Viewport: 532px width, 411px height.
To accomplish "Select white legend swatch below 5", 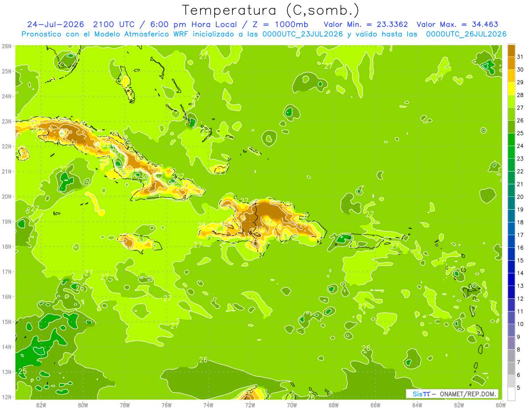I will tap(511, 394).
